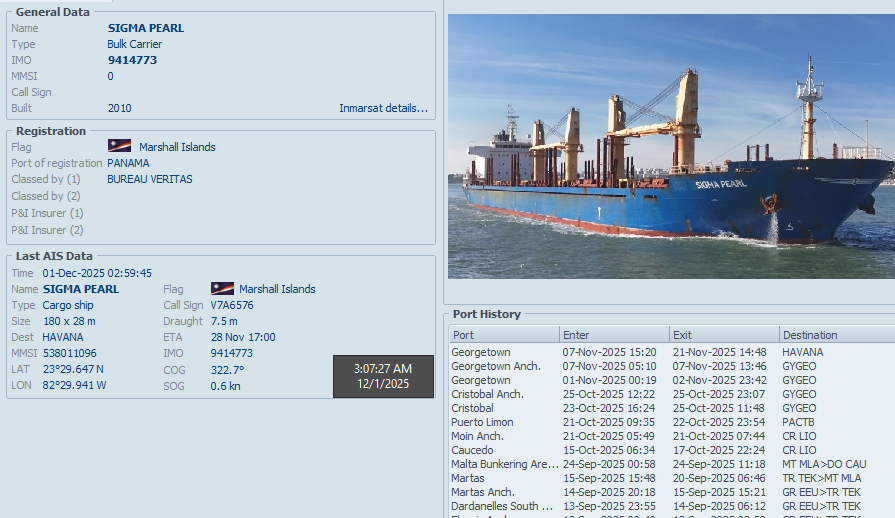This screenshot has height=518, width=895.
Task: Select port of registration PANAMA
Action: [128, 163]
